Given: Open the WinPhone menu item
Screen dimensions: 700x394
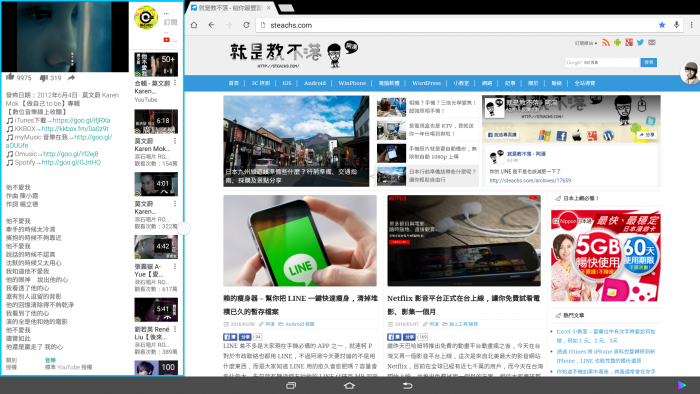Looking at the screenshot, I should coord(352,83).
